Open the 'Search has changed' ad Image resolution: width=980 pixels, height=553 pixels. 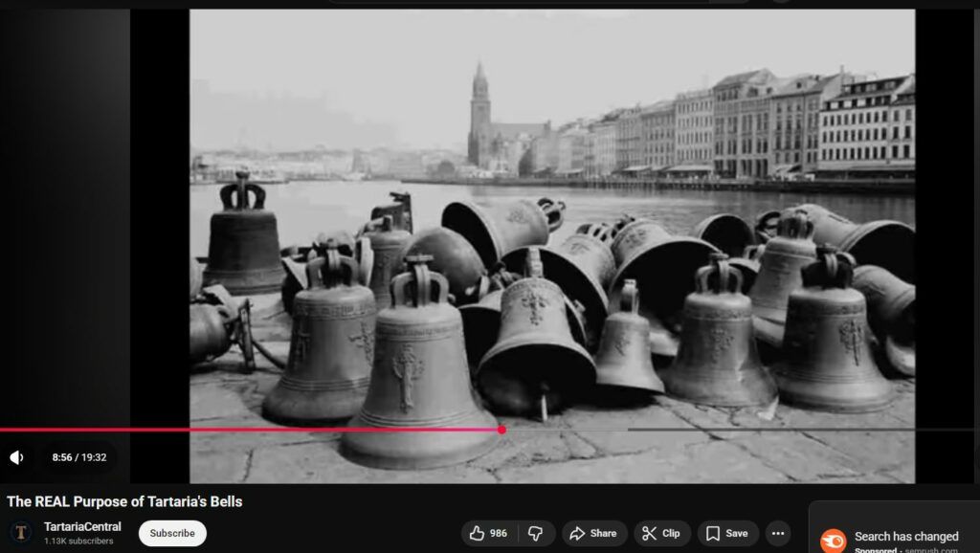[905, 536]
